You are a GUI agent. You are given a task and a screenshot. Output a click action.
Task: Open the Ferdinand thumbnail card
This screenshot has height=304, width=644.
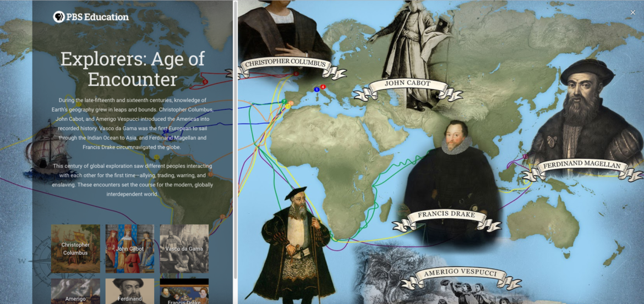[x=130, y=291]
